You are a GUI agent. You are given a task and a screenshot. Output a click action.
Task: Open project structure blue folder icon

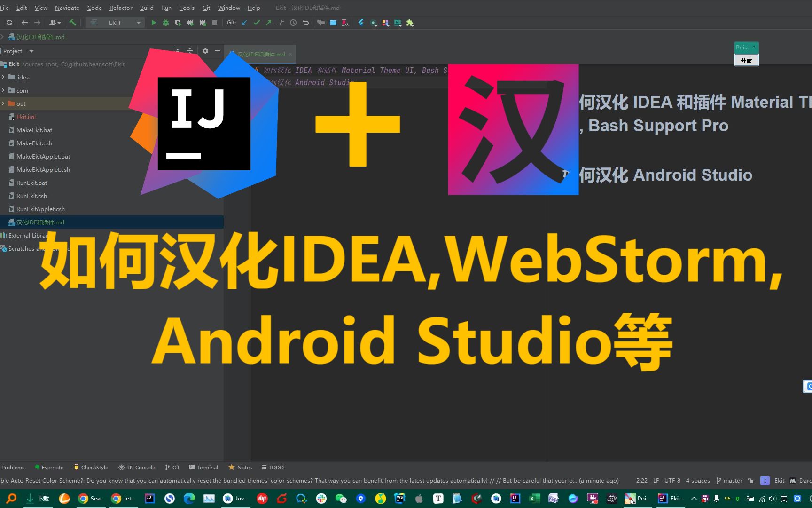[x=333, y=23]
